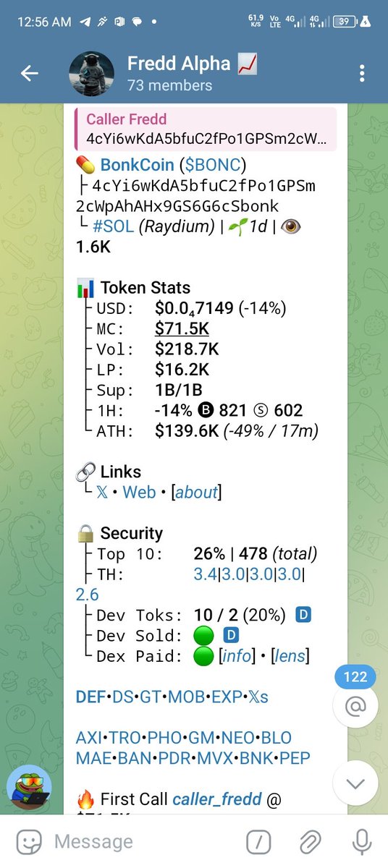
Task: Tap the blue D badge beside Dev Toks
Action: coord(305,615)
